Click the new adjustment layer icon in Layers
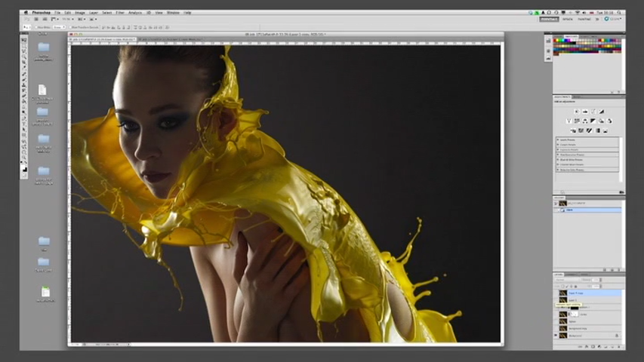The height and width of the screenshot is (362, 644). (x=599, y=347)
